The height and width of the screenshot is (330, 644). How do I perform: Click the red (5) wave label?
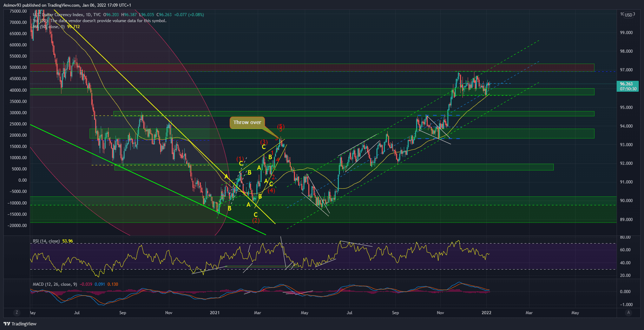pyautogui.click(x=281, y=127)
